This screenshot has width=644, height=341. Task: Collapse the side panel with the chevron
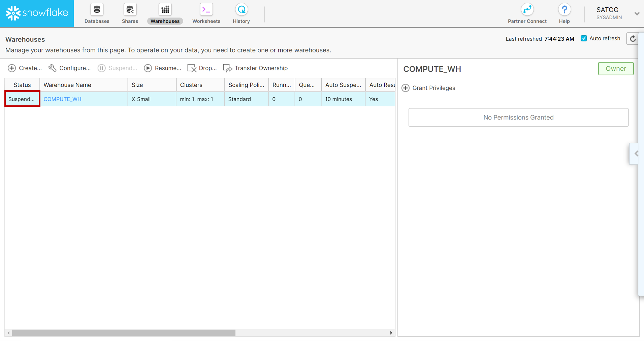point(636,154)
